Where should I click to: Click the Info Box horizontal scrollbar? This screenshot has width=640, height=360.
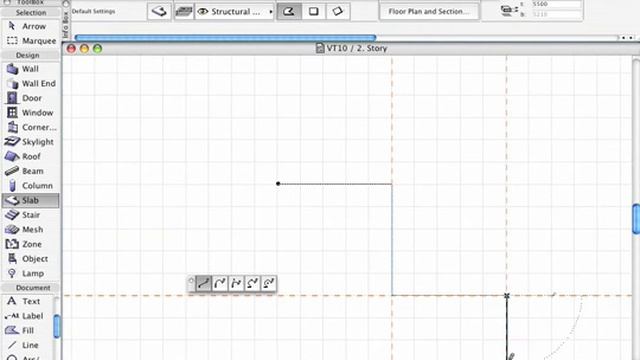[225, 38]
